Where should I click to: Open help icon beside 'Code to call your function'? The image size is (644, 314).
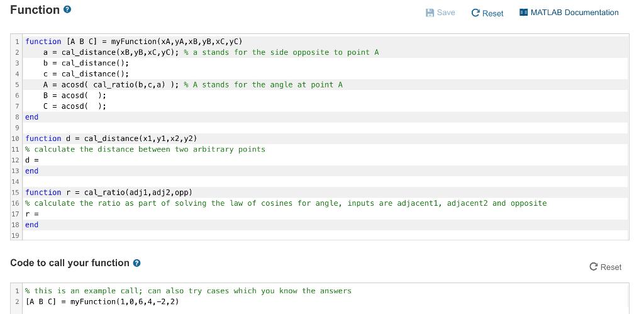[x=136, y=263]
